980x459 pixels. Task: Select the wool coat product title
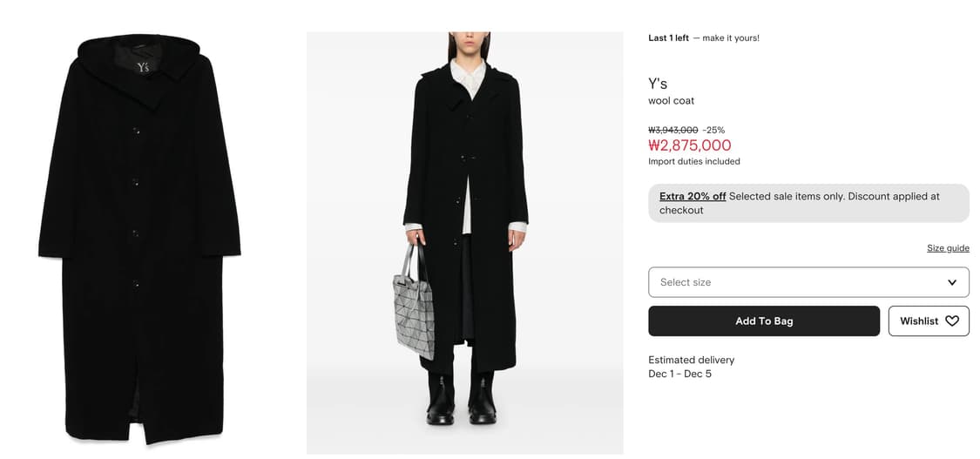671,101
